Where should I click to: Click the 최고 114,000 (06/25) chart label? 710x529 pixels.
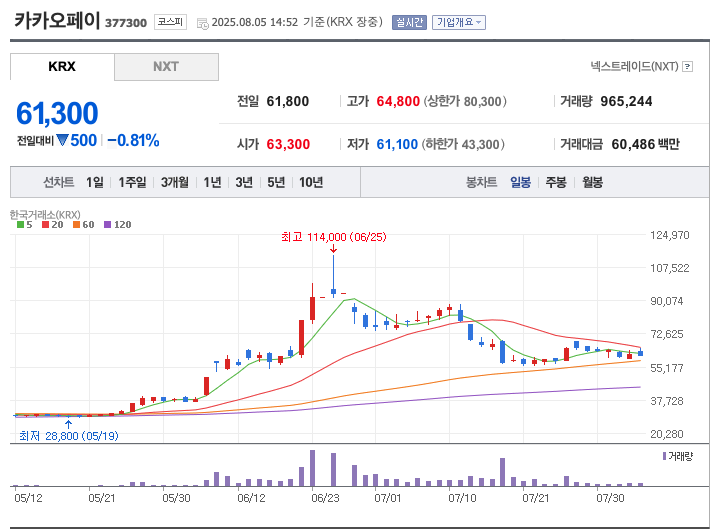[x=334, y=237]
